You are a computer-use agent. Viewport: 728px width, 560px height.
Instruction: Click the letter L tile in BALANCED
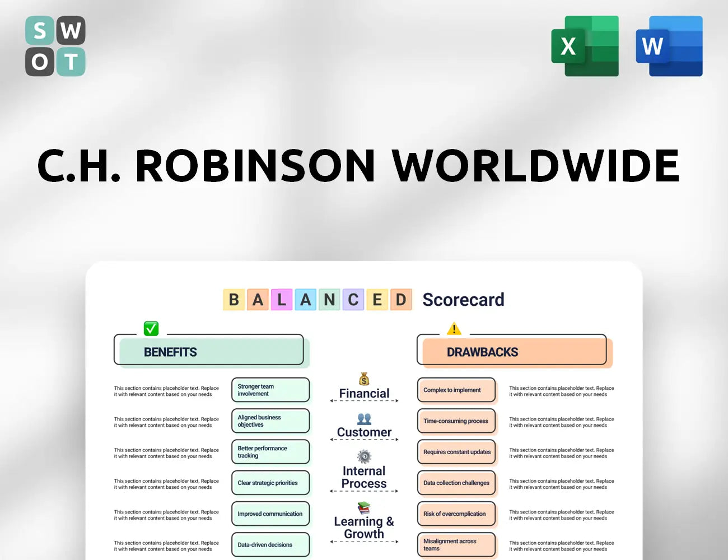click(282, 300)
